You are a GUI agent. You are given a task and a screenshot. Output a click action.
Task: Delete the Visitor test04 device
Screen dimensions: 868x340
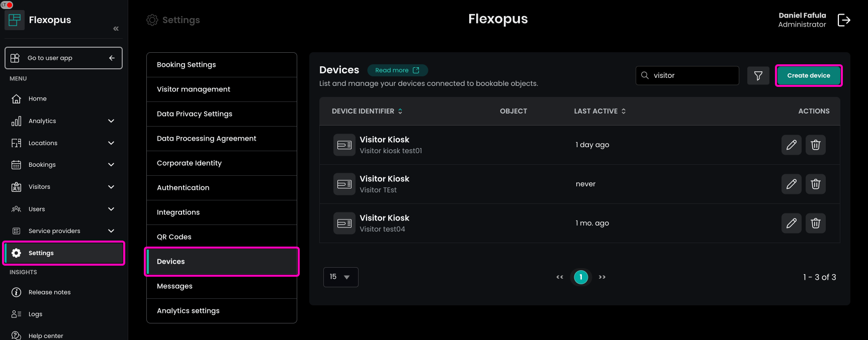(x=815, y=223)
